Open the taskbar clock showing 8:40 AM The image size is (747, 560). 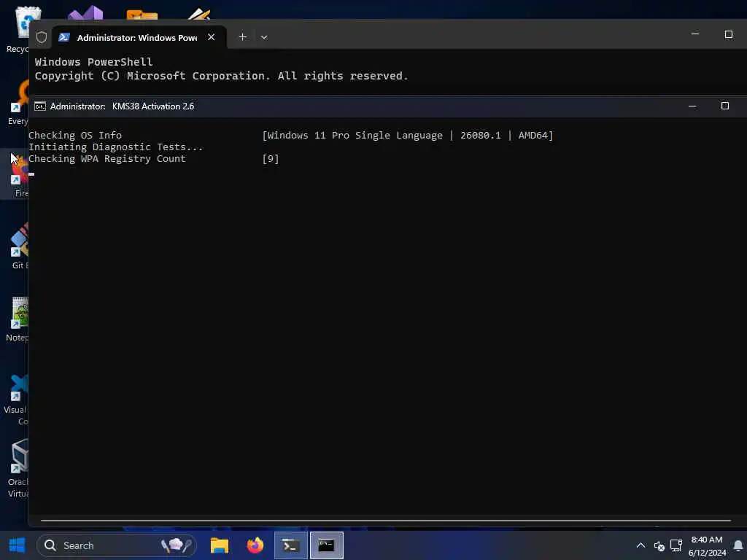(x=707, y=545)
